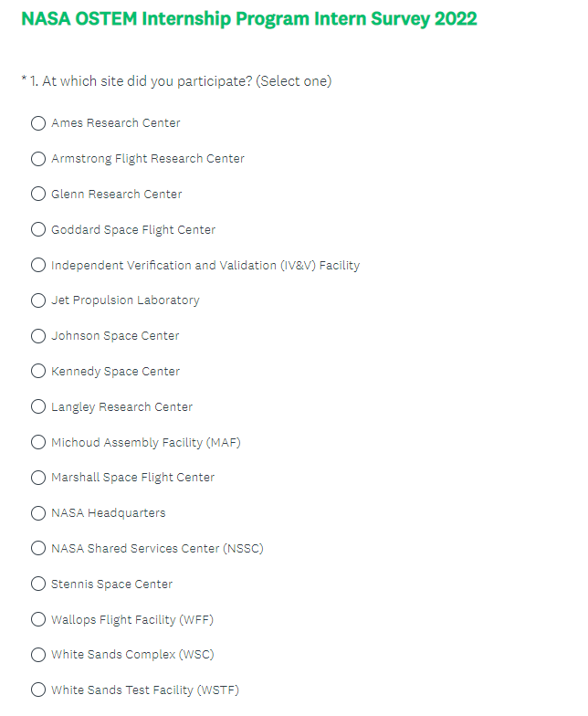
Task: Pick White Sands Complex (WSC) radio button
Action: click(38, 655)
